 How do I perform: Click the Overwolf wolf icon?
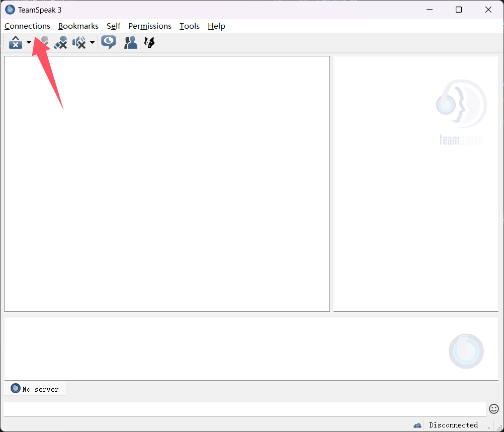[x=149, y=43]
